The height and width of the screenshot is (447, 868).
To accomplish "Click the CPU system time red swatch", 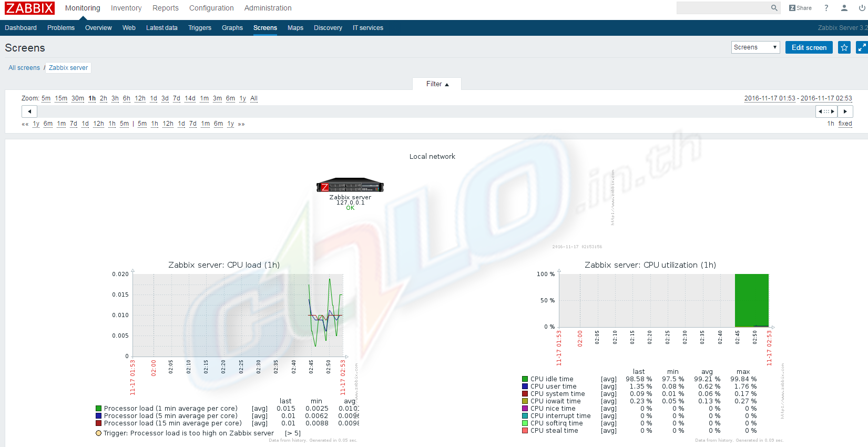I will [525, 394].
